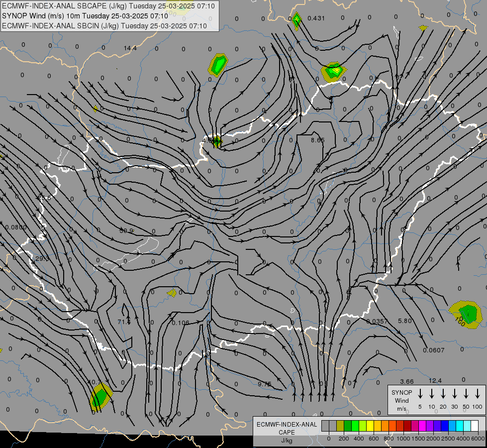This screenshot has height=448, width=487.
Task: Click the wind arrow above the 10 m/s label
Action: point(431,394)
